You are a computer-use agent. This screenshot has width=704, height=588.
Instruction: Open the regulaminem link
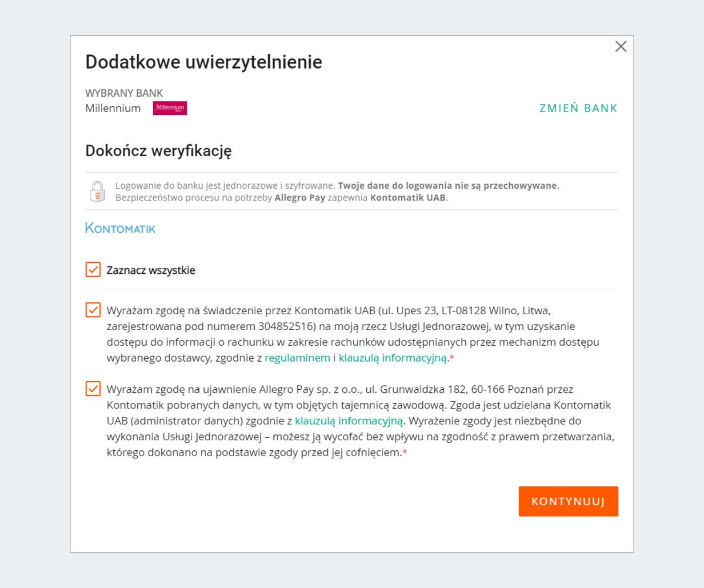click(297, 358)
